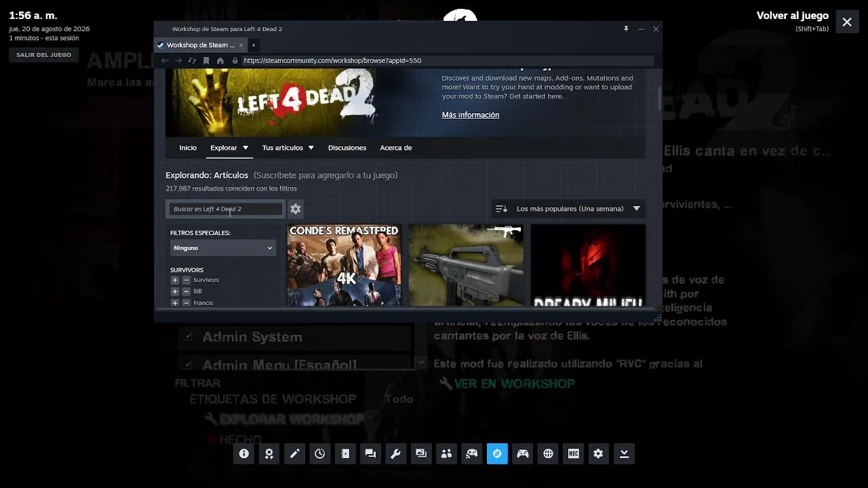
Task: Add a new browser tab
Action: [x=254, y=45]
